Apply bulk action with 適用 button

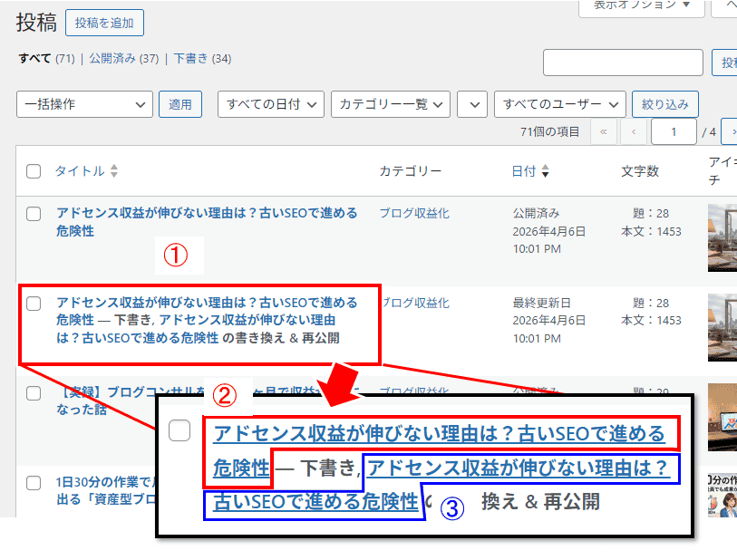click(x=180, y=104)
